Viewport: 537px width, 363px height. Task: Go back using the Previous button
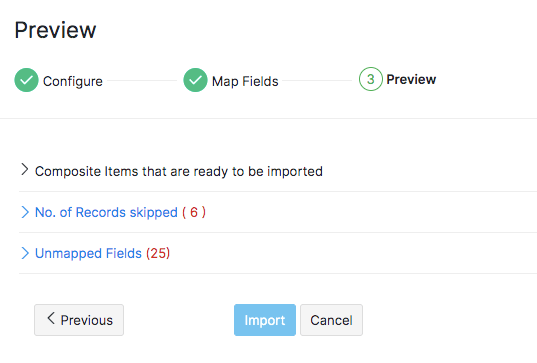79,320
